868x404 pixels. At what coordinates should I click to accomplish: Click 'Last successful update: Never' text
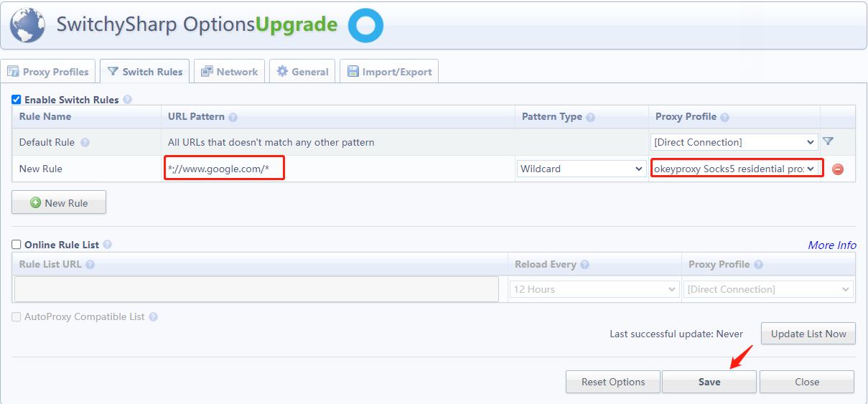676,334
